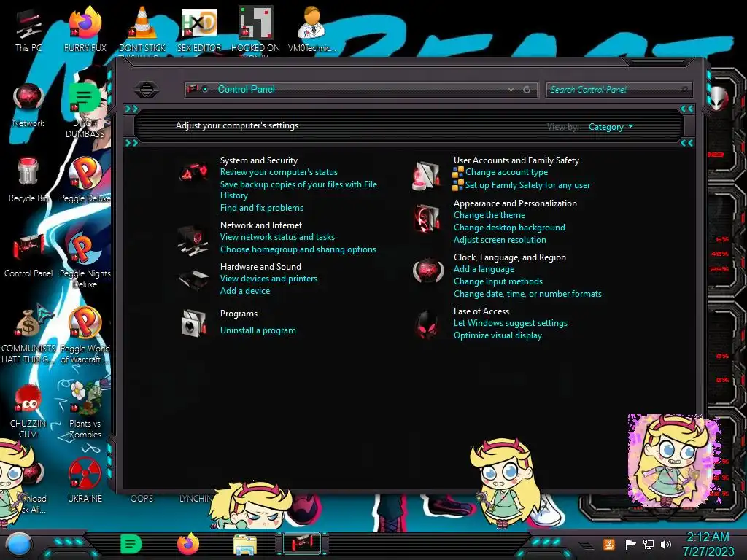The height and width of the screenshot is (560, 747).
Task: Expand the address bar history dropdown arrow
Action: point(511,89)
